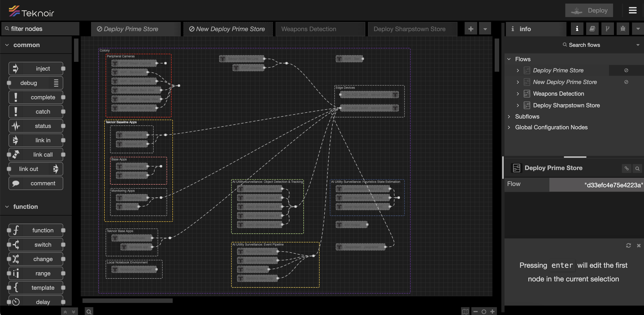Expand Global Configuration Nodes section
This screenshot has height=315, width=644.
click(509, 127)
